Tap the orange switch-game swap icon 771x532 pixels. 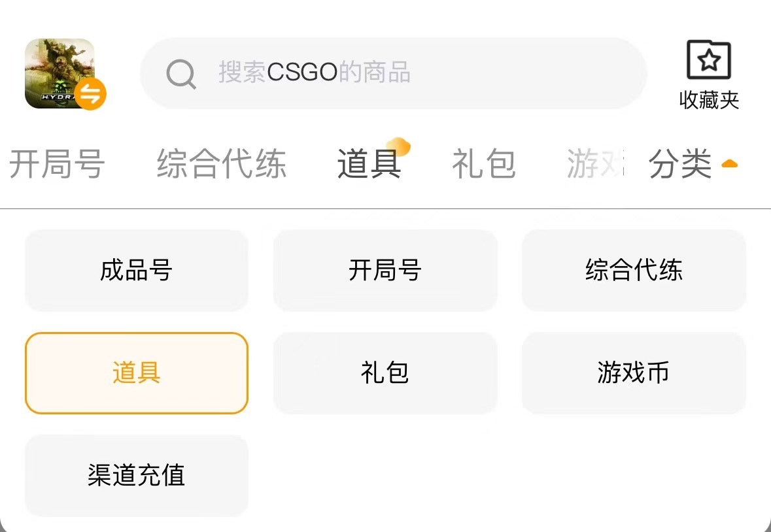[90, 95]
